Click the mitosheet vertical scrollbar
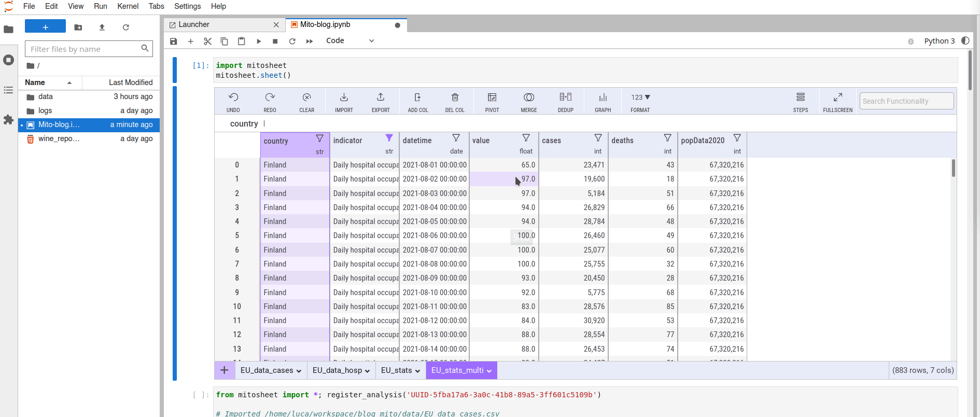 coord(953,169)
